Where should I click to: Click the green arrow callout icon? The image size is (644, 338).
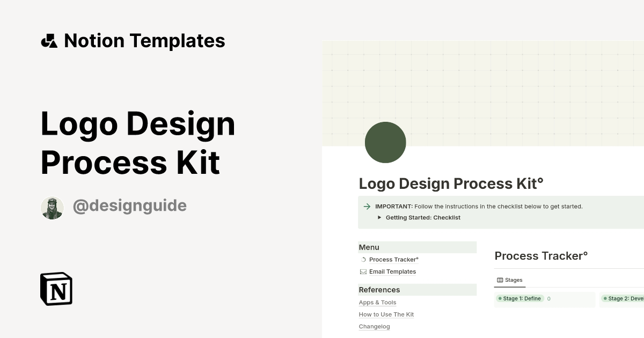[367, 207]
